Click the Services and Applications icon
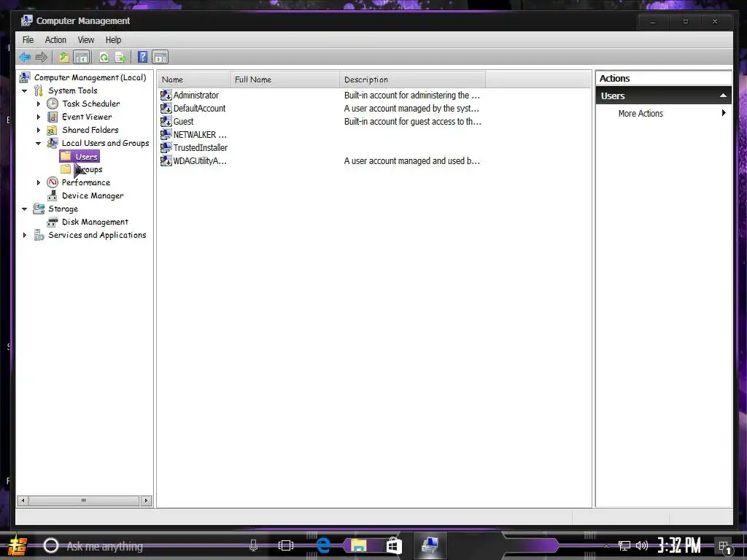This screenshot has width=747, height=560. [x=39, y=235]
